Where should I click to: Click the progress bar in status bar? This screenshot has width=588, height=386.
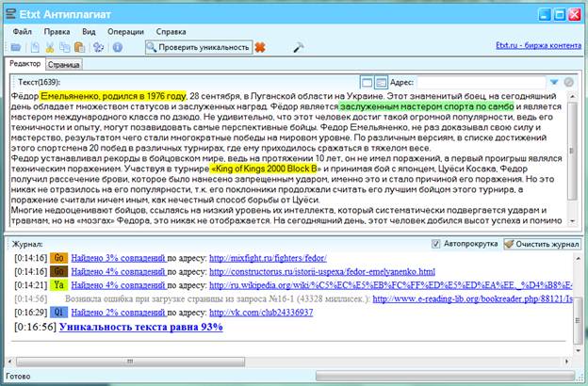[x=445, y=376]
